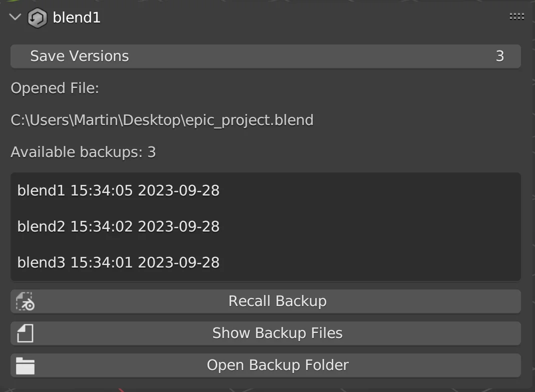Viewport: 535px width, 392px height.
Task: Click the Blender file recovery icon on Recall Backup
Action: tap(24, 300)
